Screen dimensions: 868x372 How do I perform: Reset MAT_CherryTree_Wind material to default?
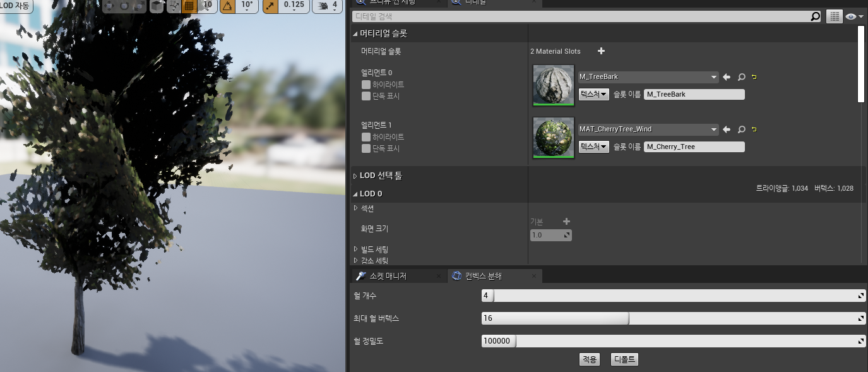754,129
